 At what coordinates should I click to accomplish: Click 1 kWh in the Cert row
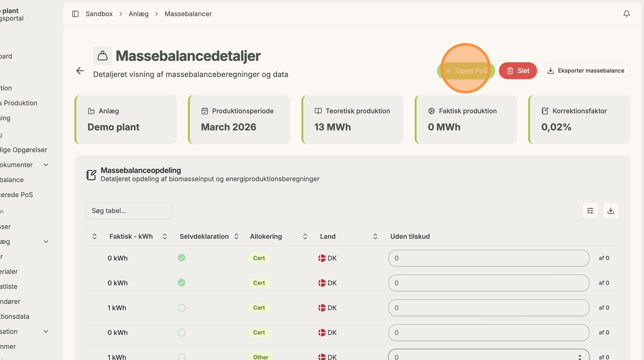[x=117, y=308]
